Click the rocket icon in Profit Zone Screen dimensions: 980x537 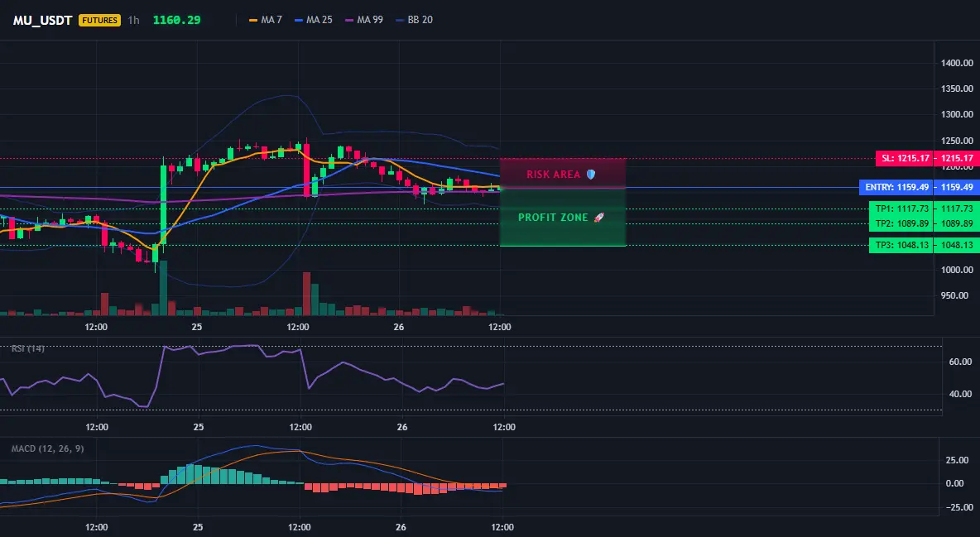598,218
